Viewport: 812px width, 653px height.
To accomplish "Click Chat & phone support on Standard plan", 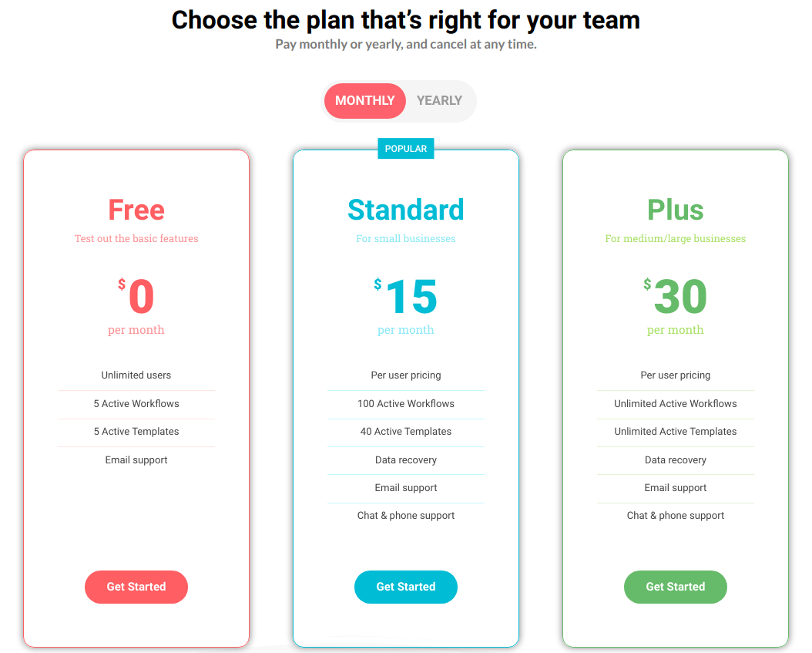I will pos(405,515).
